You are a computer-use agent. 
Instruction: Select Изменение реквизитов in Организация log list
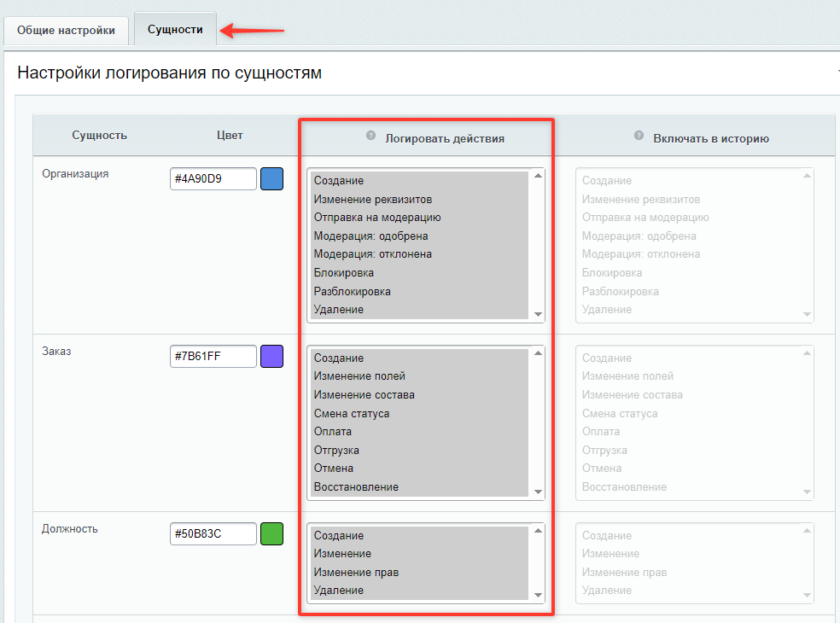tap(419, 199)
